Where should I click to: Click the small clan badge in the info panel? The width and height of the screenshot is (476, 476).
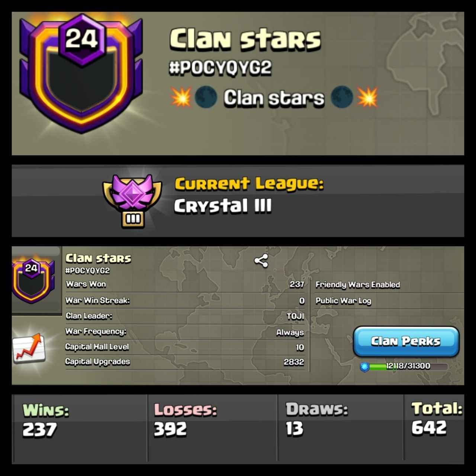(x=32, y=282)
